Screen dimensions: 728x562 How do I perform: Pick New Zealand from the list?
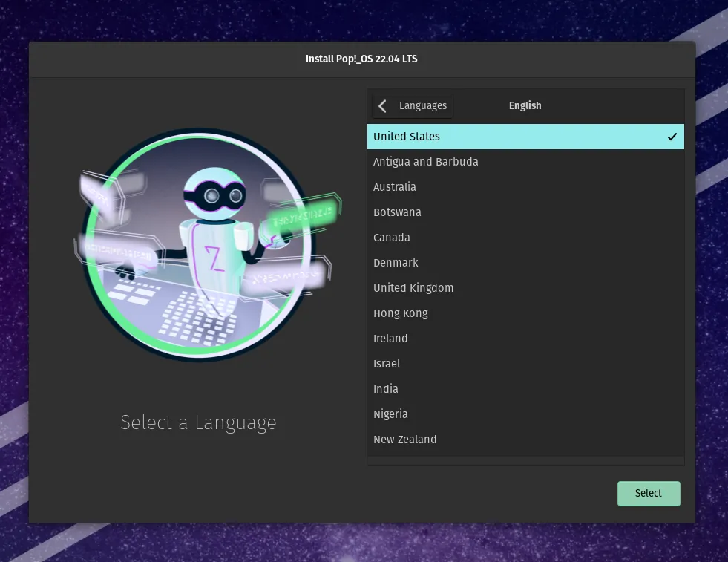[404, 440]
